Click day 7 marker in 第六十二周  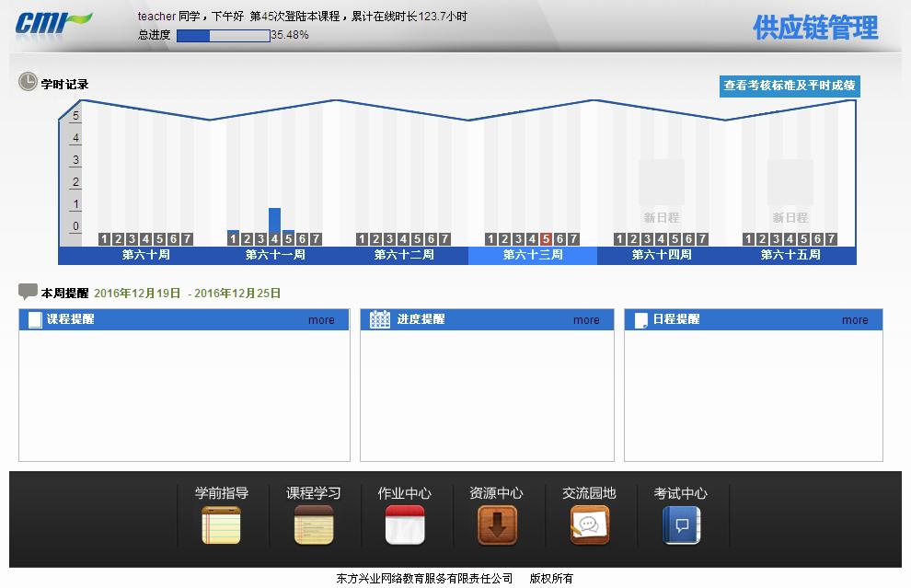pos(444,239)
